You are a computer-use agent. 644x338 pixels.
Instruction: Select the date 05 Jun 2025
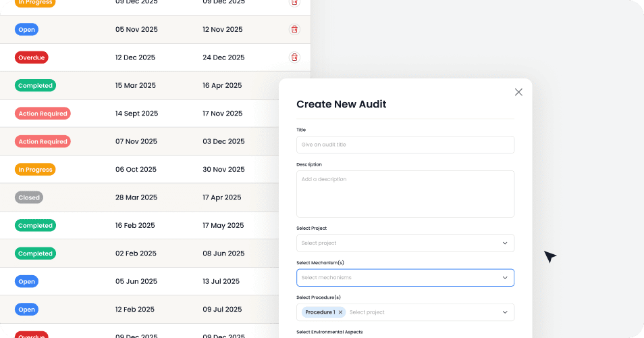136,281
